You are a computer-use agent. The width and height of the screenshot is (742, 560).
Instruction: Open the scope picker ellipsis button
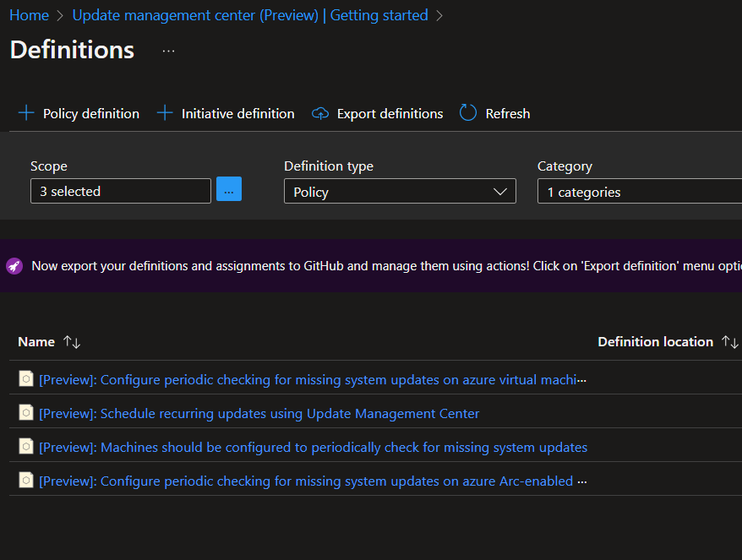(x=229, y=189)
